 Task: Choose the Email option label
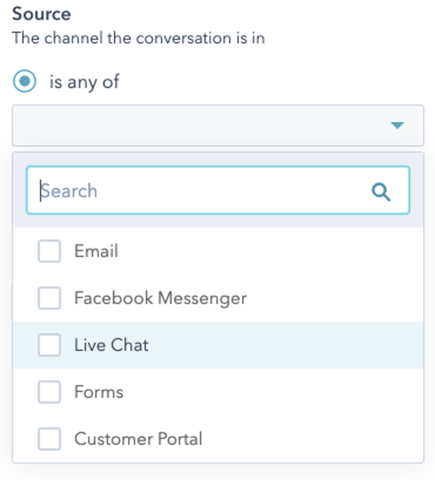(96, 251)
